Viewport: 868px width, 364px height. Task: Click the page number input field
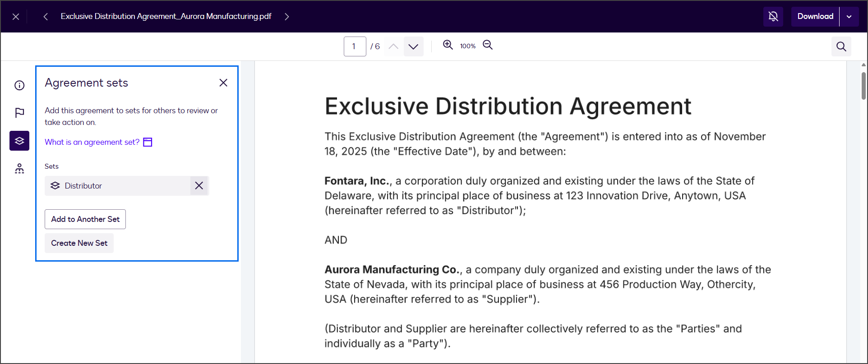[355, 46]
